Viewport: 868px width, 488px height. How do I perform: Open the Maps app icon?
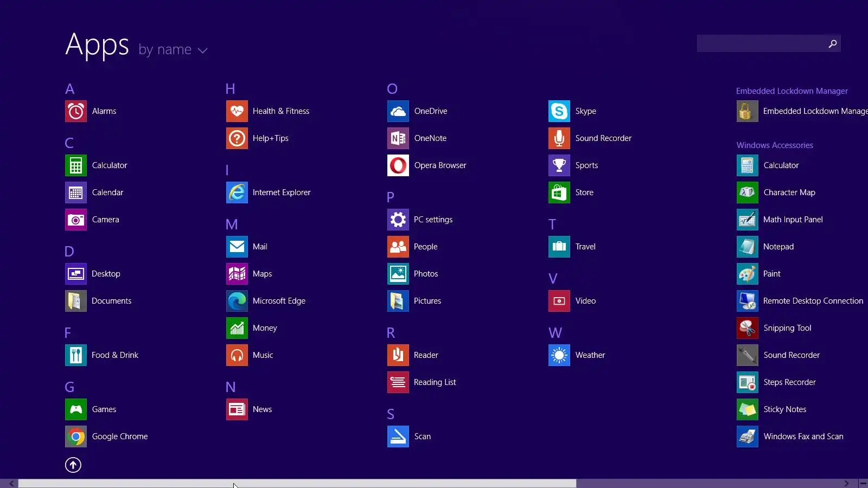(237, 274)
